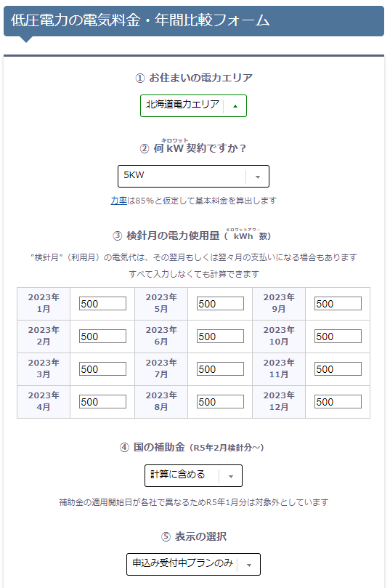
Task: Click the 低圧電力の電気料金・年間比較フォーム header
Action: pos(140,20)
